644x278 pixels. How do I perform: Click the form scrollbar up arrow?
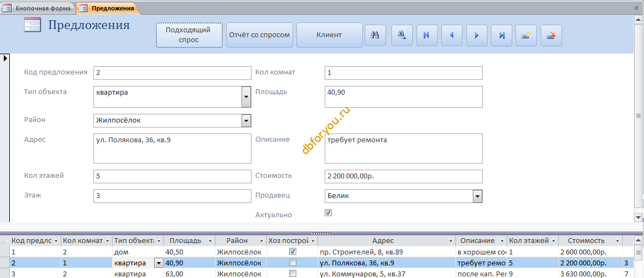(x=638, y=20)
